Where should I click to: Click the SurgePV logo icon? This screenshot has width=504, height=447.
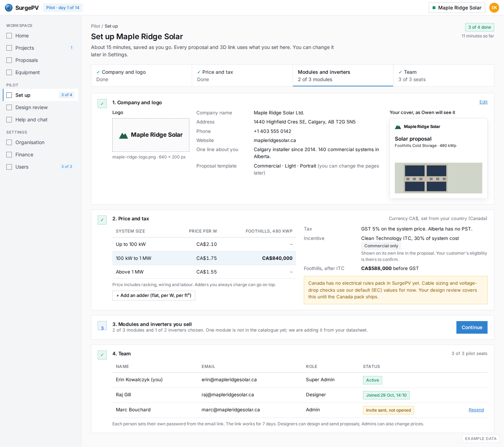click(9, 8)
